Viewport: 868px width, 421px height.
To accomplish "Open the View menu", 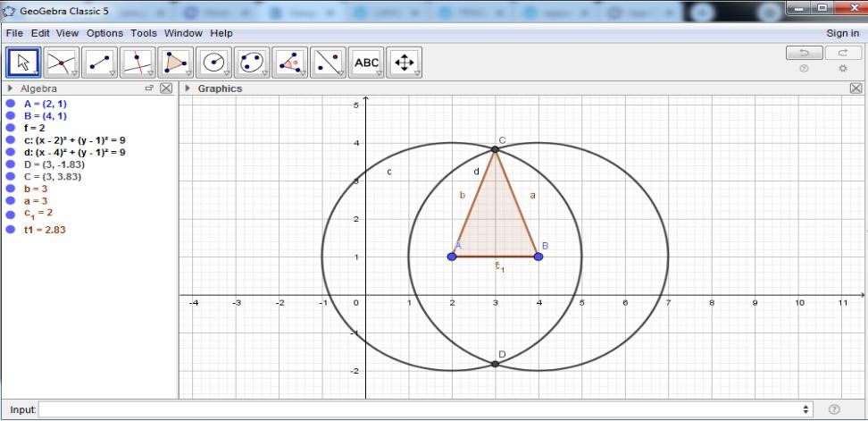I will click(x=67, y=33).
